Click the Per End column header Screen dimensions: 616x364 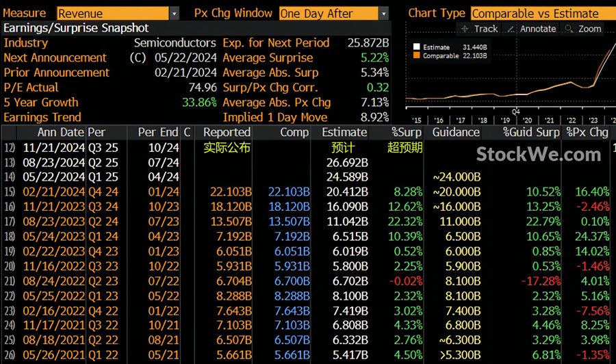(158, 132)
